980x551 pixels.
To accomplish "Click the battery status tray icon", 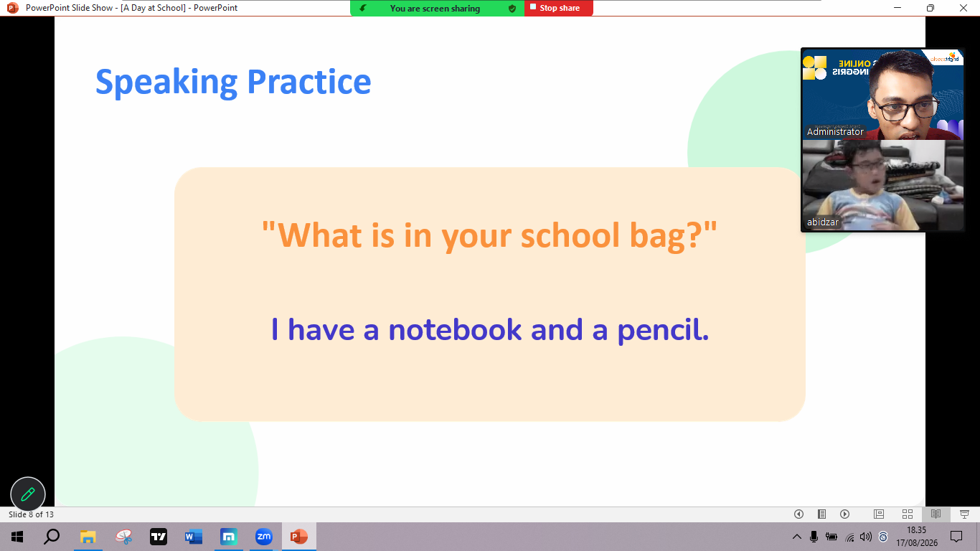I will (831, 537).
